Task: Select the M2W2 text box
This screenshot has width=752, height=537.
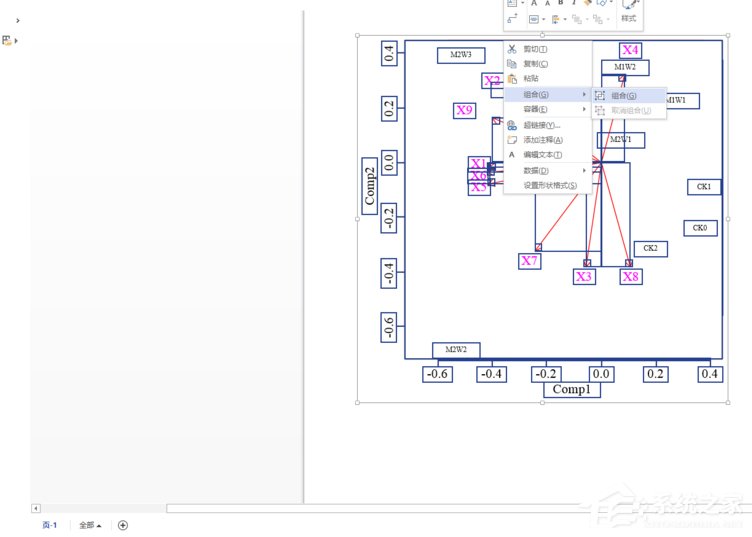Action: pyautogui.click(x=456, y=350)
